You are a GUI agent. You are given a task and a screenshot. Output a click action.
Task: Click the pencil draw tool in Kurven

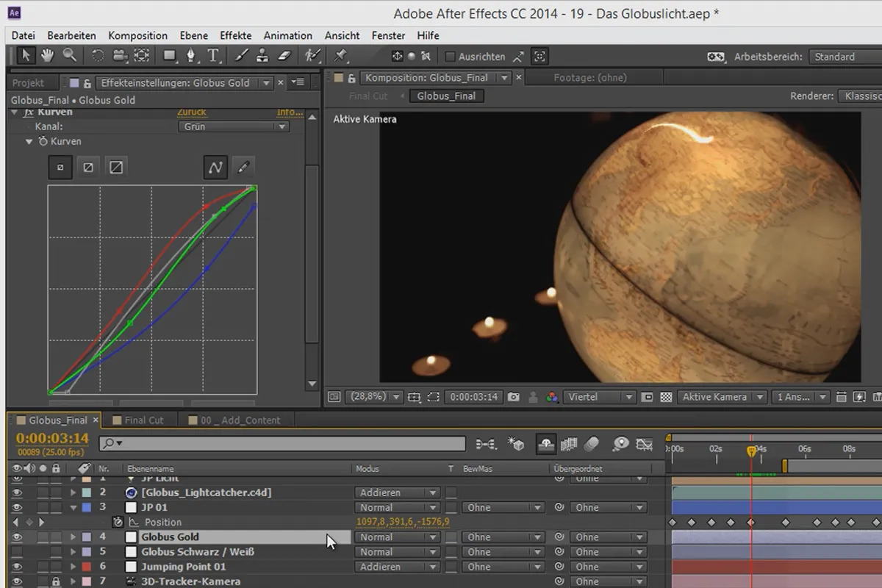243,168
